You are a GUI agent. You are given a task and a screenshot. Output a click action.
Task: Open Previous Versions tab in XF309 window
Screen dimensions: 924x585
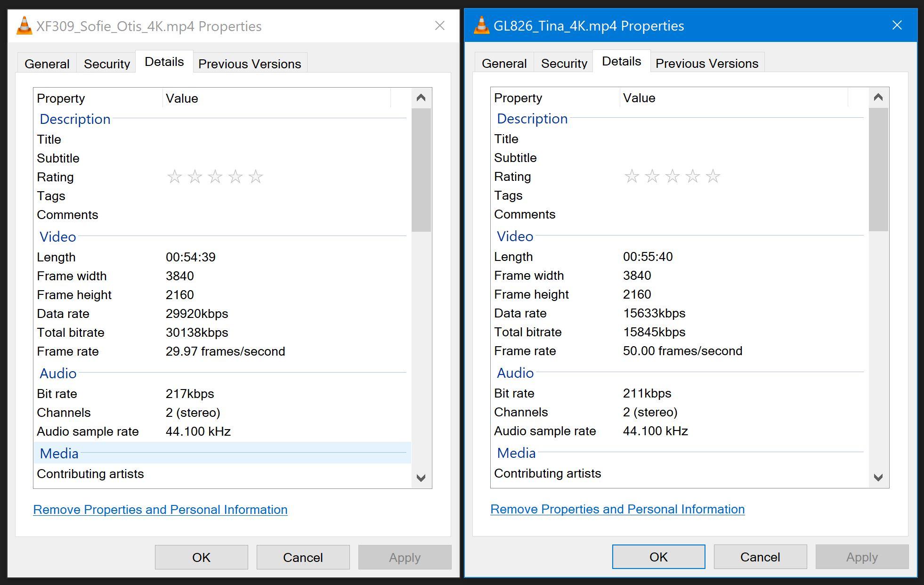point(250,64)
